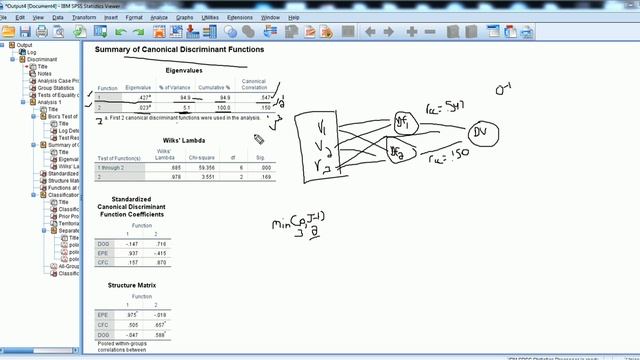
Task: Click the Go to Variable toolbar icon
Action: pos(193,31)
